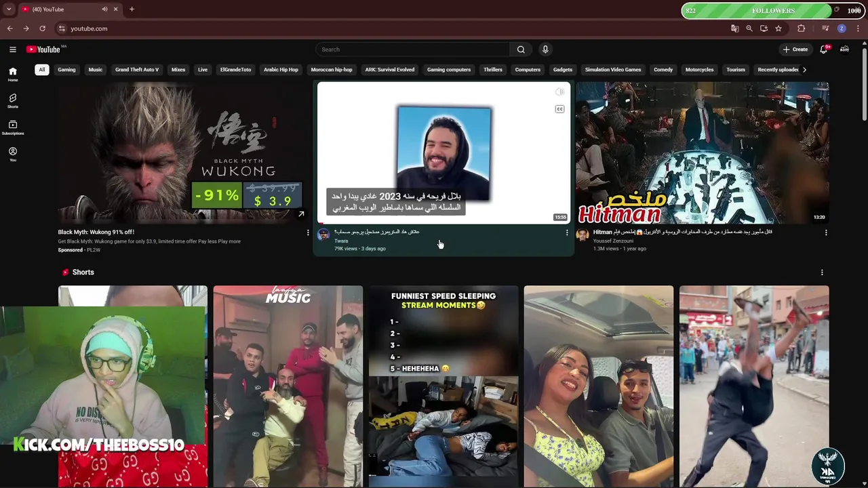This screenshot has width=868, height=488.
Task: Click Youssef Zenzouni's channel avatar
Action: (x=582, y=235)
